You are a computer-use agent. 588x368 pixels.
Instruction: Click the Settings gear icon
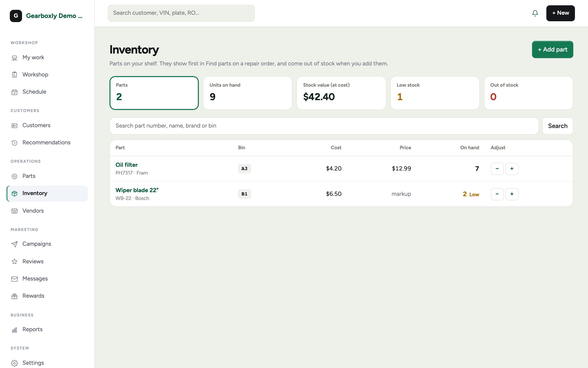click(x=14, y=363)
